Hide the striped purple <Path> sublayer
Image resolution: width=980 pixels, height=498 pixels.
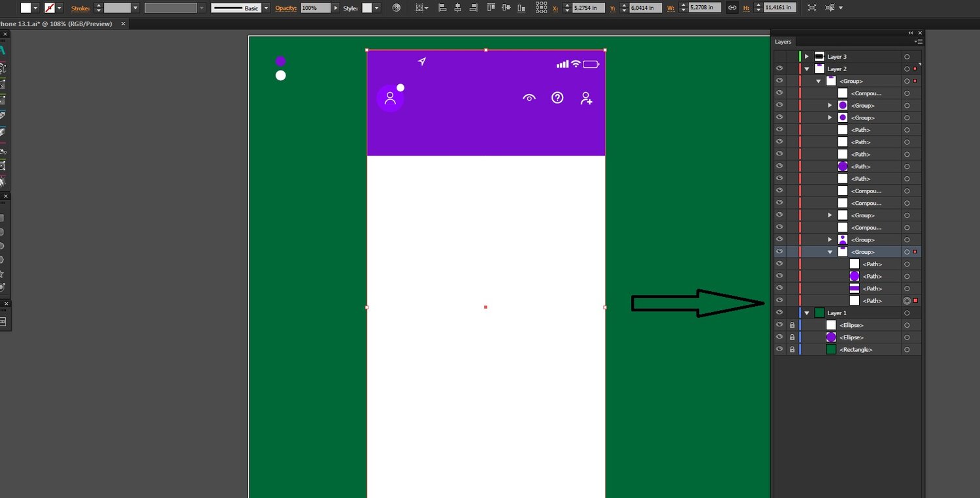pyautogui.click(x=779, y=288)
